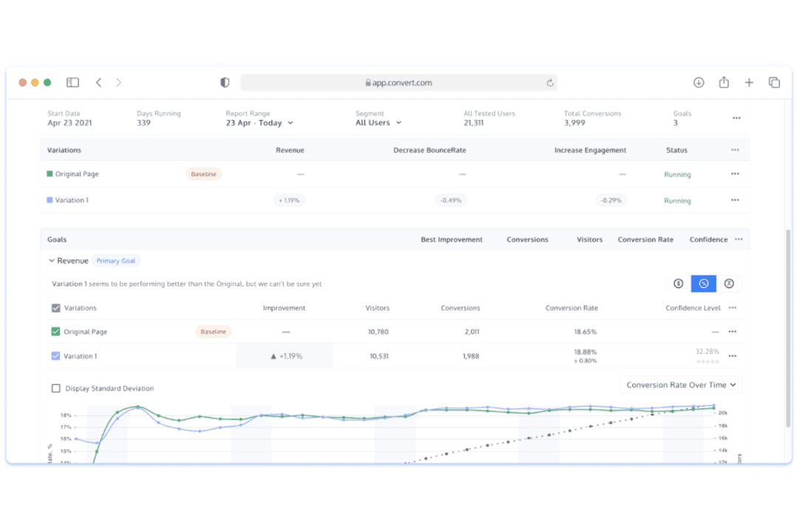Click the Best Improvement column header
Screen dimensions: 798x532
(x=451, y=239)
